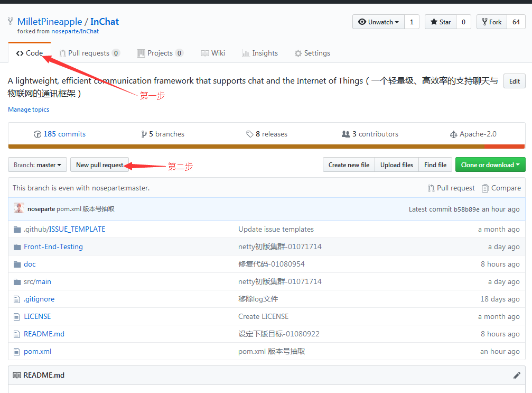This screenshot has width=532, height=393.
Task: Open commit message 'Update issue templates'
Action: click(276, 229)
